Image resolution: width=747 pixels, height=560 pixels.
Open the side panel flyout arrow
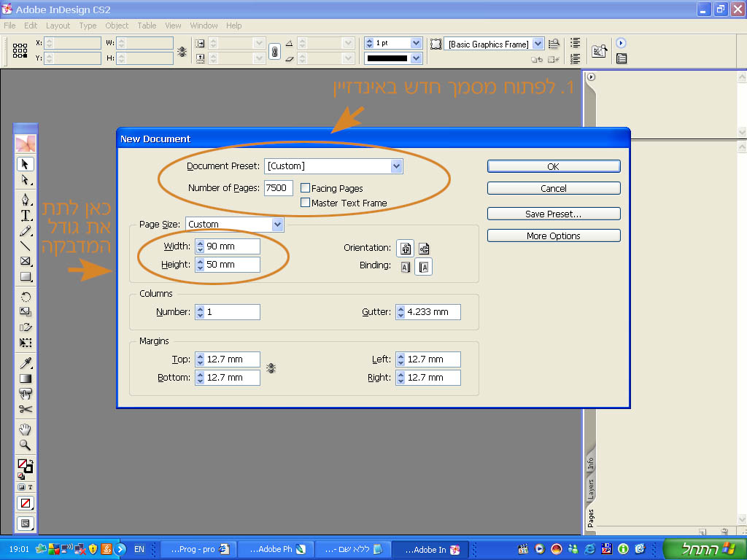point(591,77)
